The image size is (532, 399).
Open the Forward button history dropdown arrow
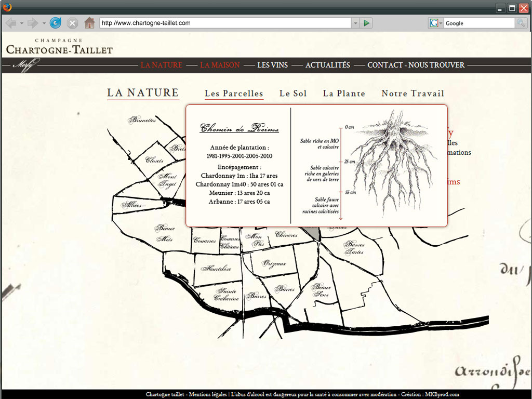(44, 23)
